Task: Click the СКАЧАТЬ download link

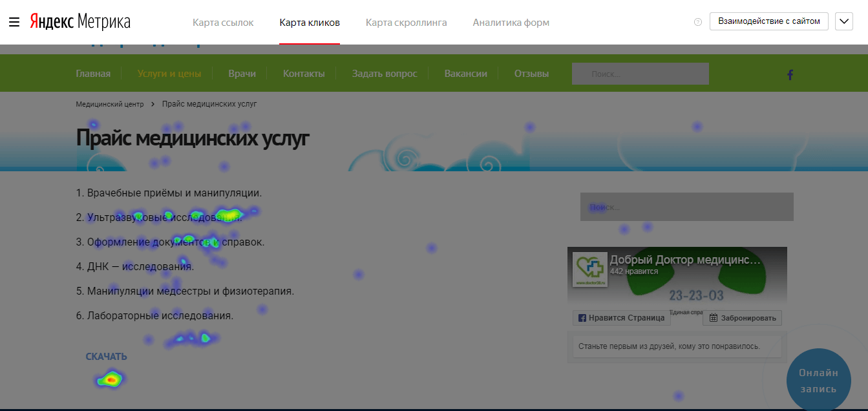Action: [106, 357]
